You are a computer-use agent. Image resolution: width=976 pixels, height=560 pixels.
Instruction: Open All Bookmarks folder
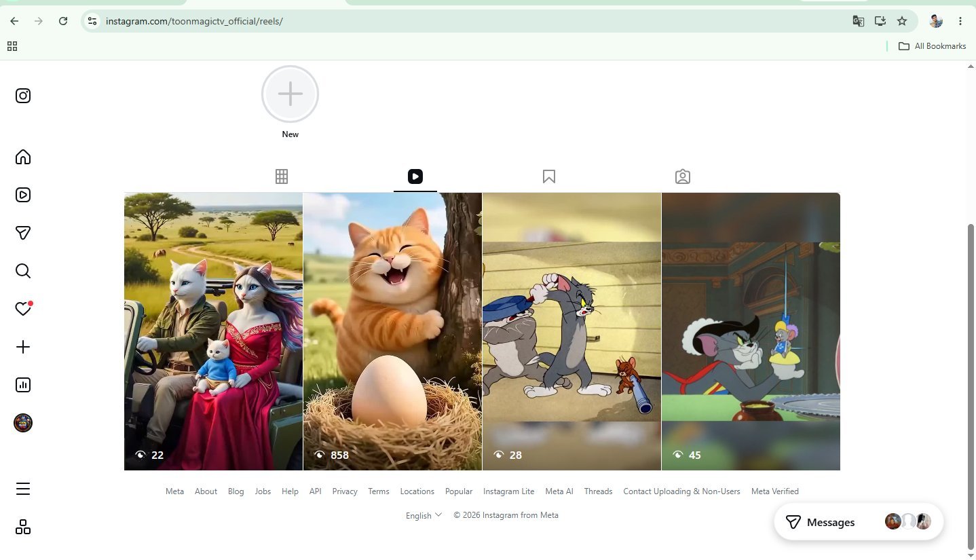click(932, 46)
